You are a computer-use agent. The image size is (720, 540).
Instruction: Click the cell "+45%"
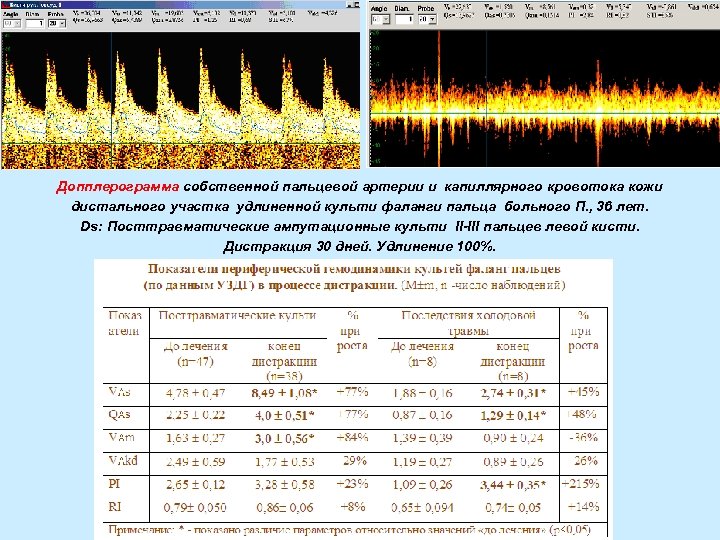(x=583, y=392)
